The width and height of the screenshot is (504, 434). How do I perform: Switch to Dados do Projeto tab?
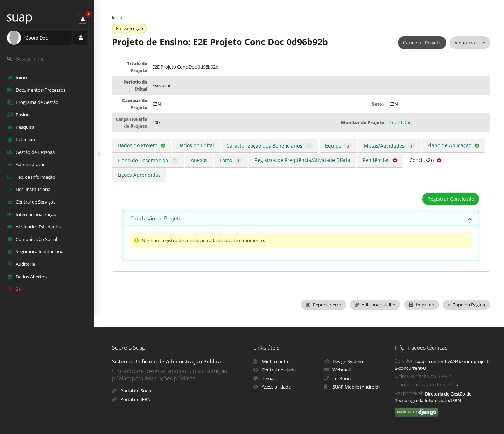click(141, 146)
